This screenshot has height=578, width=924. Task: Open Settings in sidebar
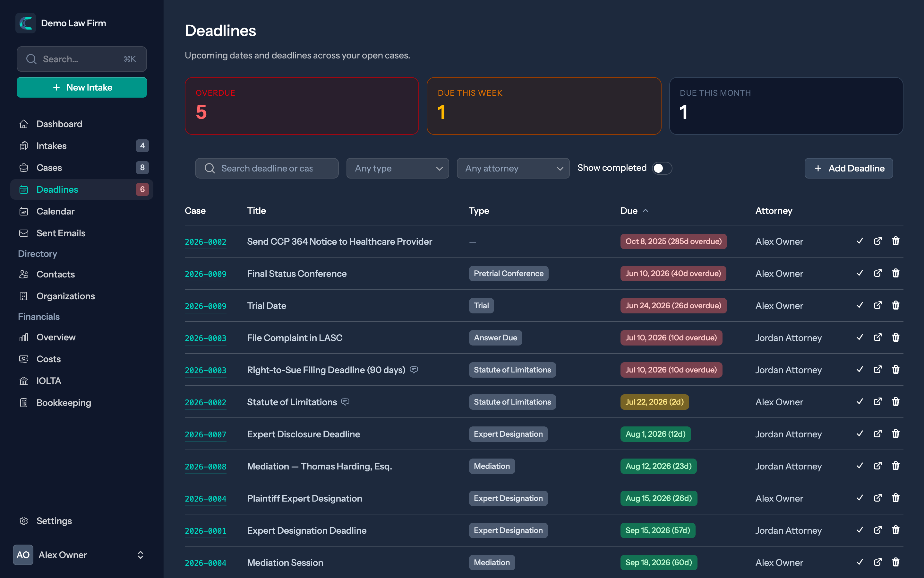tap(82, 521)
